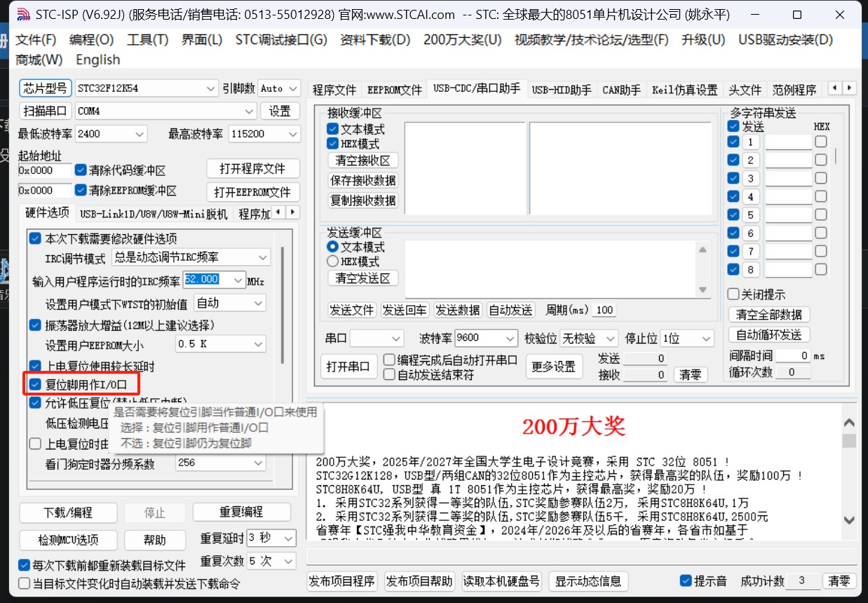The image size is (868, 603).
Task: Enable 文本模式 checkbox in receive buffer
Action: point(332,129)
